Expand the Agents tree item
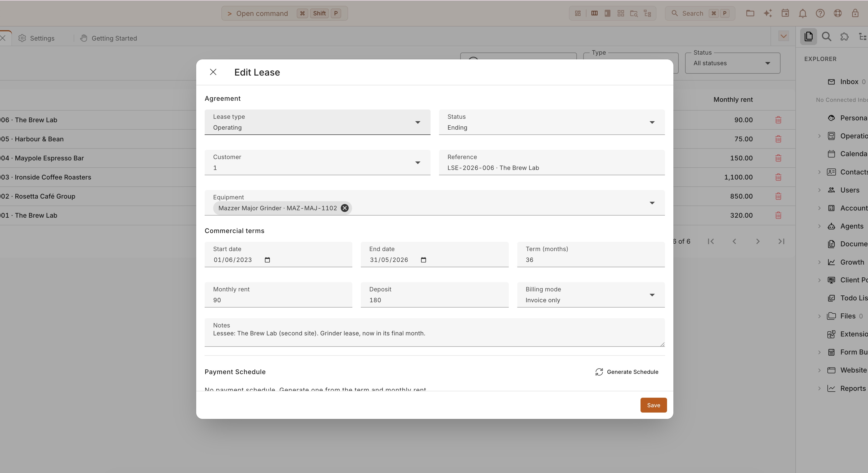Screen dimensions: 868x473 819,226
